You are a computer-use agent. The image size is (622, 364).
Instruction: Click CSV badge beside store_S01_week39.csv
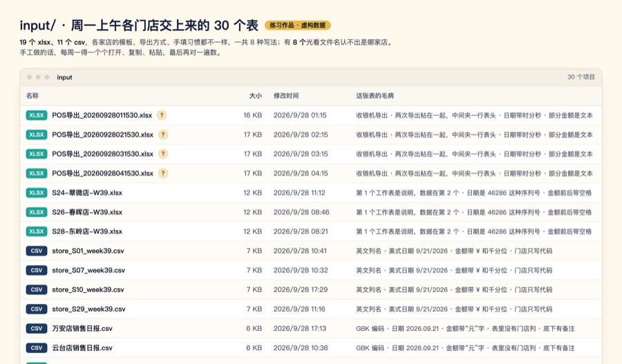[x=37, y=251]
